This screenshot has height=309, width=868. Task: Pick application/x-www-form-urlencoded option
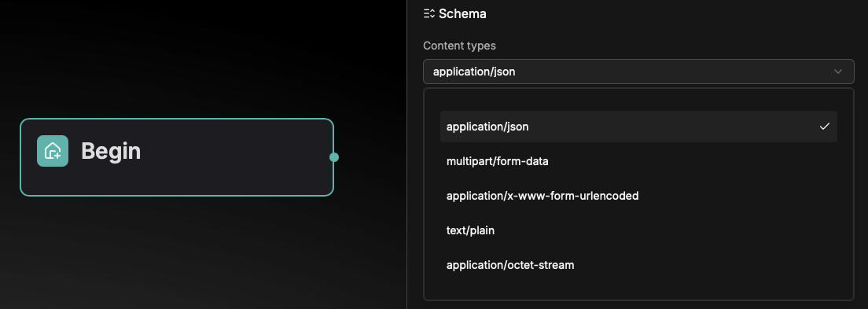pyautogui.click(x=638, y=196)
